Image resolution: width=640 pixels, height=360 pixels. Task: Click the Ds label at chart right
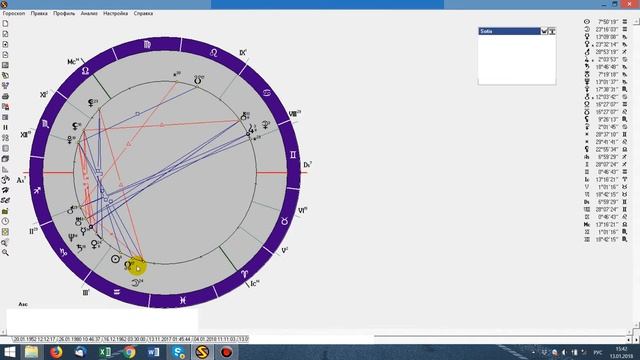307,165
